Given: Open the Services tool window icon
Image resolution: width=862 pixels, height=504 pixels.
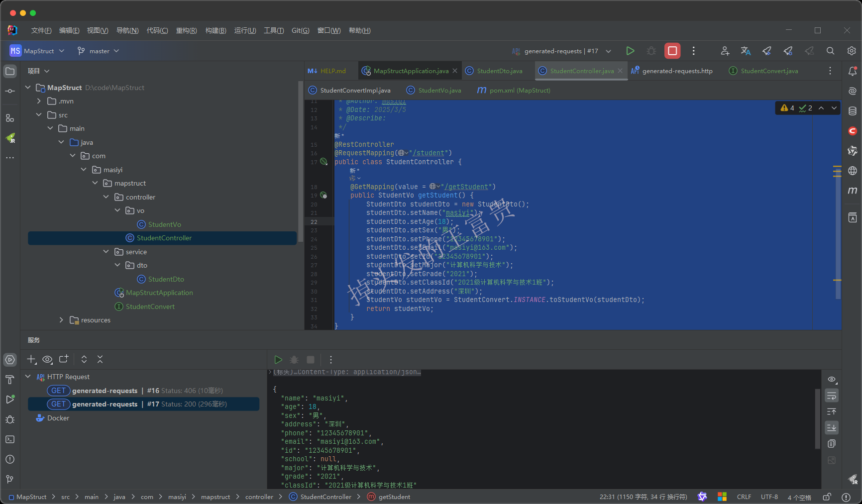Looking at the screenshot, I should click(10, 360).
